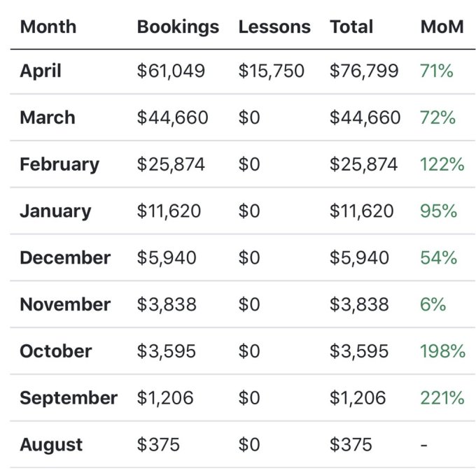
Task: Click April's $15,750 lessons value
Action: 272,71
